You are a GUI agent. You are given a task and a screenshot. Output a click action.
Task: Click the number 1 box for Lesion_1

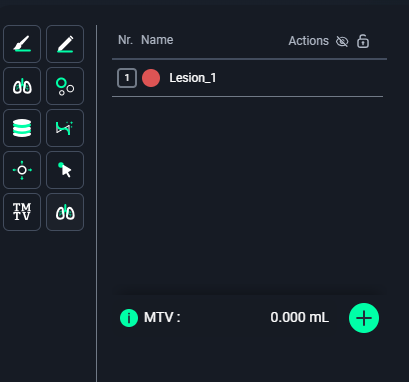tap(127, 78)
